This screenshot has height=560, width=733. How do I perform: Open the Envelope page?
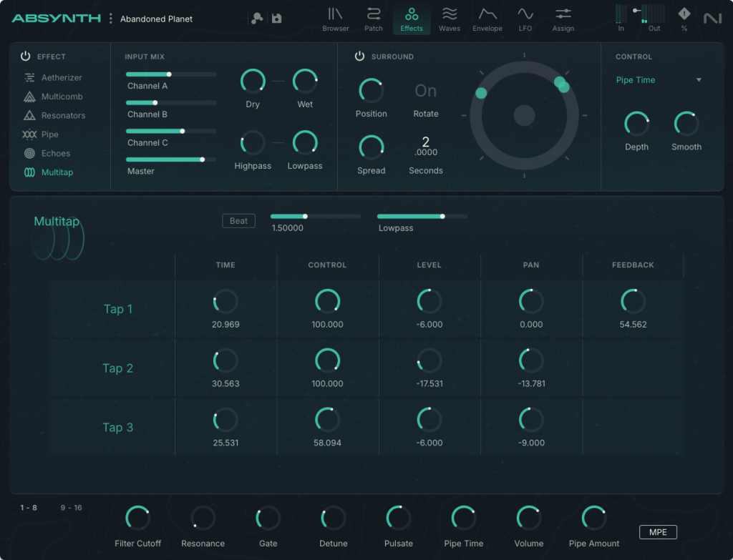(x=487, y=19)
